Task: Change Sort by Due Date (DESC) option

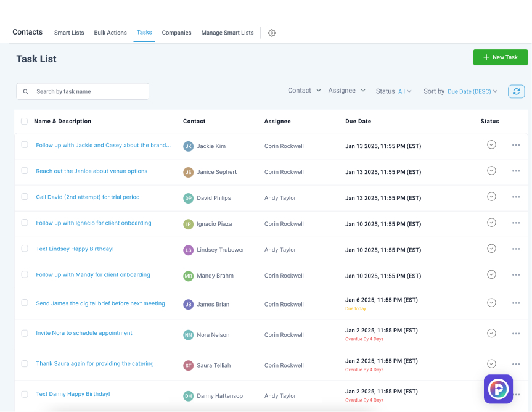Action: (472, 91)
